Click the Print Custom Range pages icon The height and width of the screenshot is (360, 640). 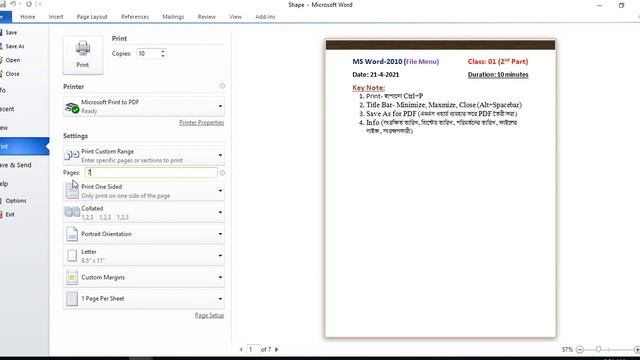pos(72,155)
